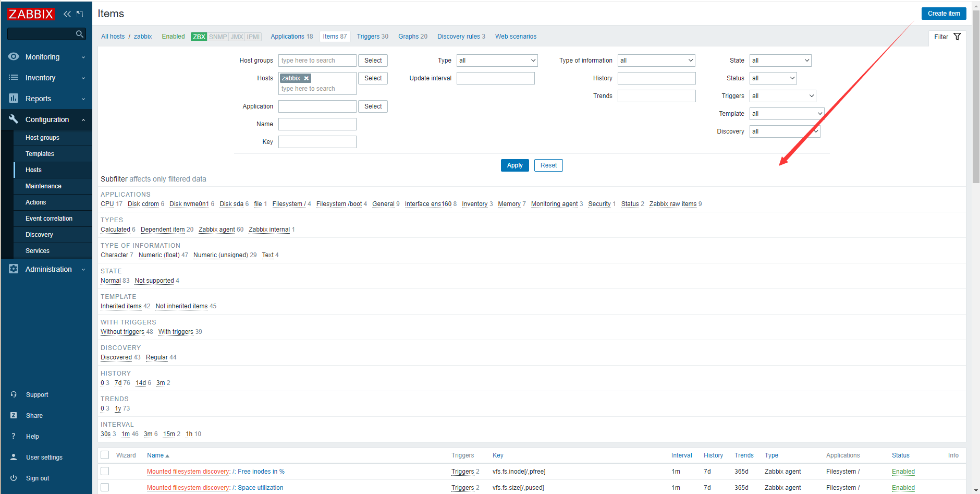Image resolution: width=980 pixels, height=494 pixels.
Task: Click into the Key filter field
Action: point(317,142)
